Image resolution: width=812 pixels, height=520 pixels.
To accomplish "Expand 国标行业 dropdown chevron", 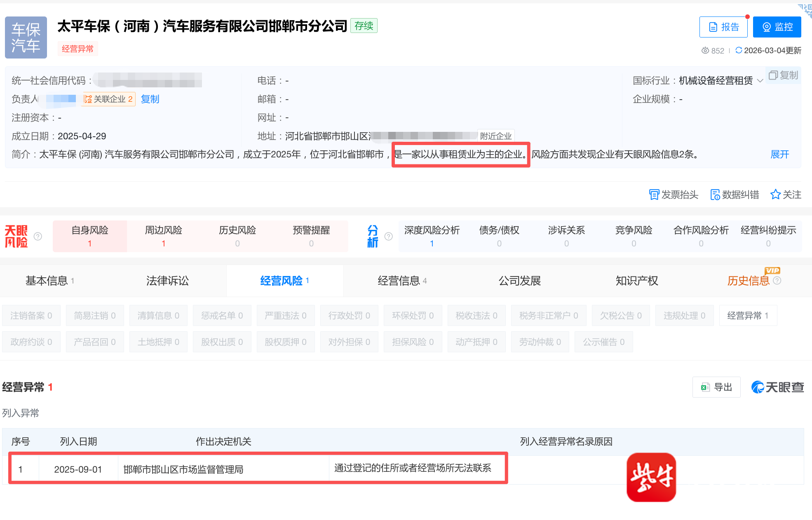I will click(x=760, y=81).
